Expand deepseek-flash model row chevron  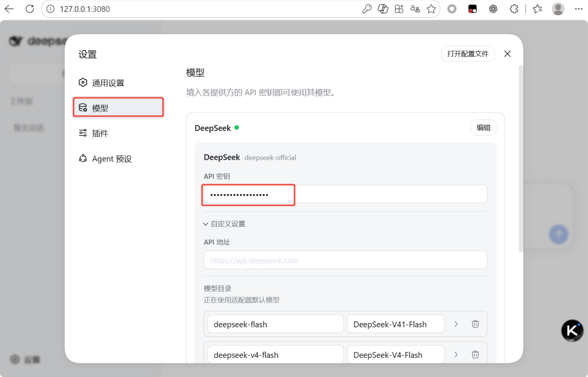[x=456, y=324]
